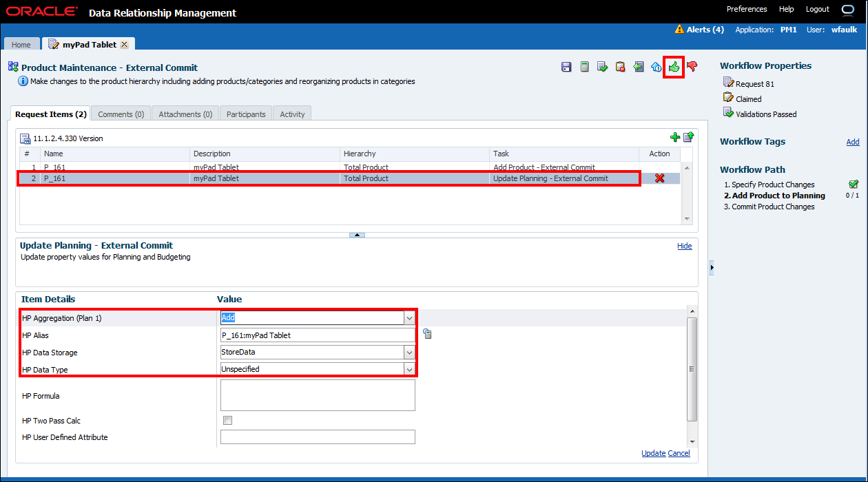Screen dimensions: 868x482
Task: Open the Activity tab
Action: [292, 114]
